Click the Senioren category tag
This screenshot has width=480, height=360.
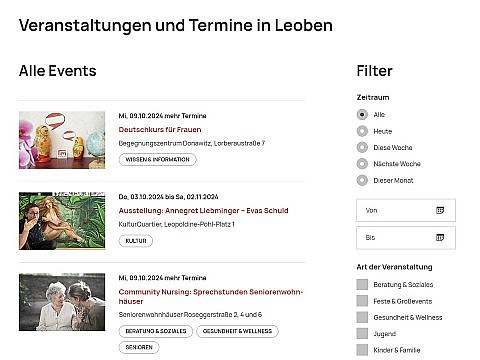(x=139, y=347)
